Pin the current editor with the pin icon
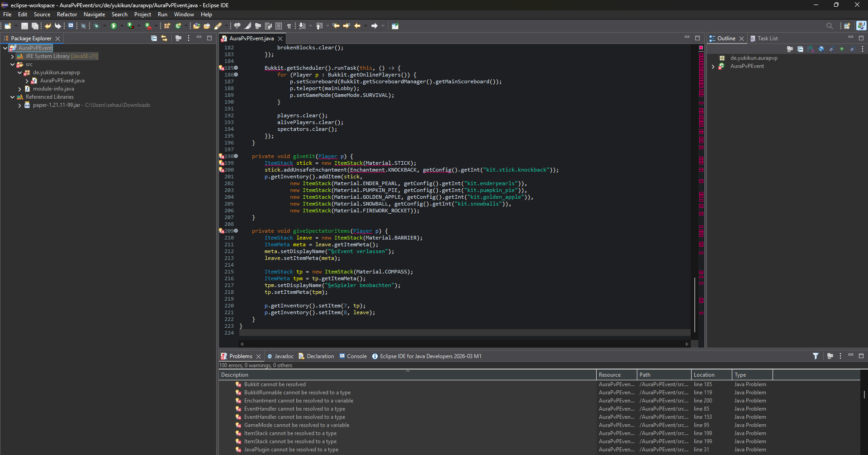 pyautogui.click(x=395, y=26)
